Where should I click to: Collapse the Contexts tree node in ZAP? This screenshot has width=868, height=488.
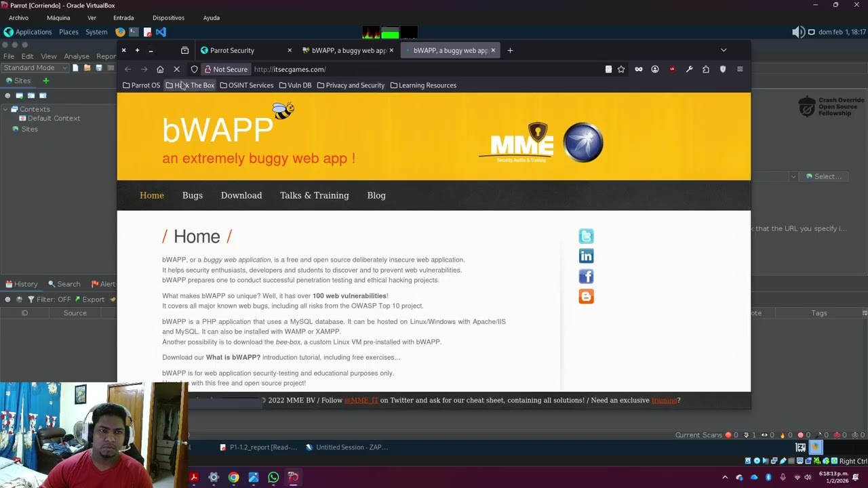point(5,109)
